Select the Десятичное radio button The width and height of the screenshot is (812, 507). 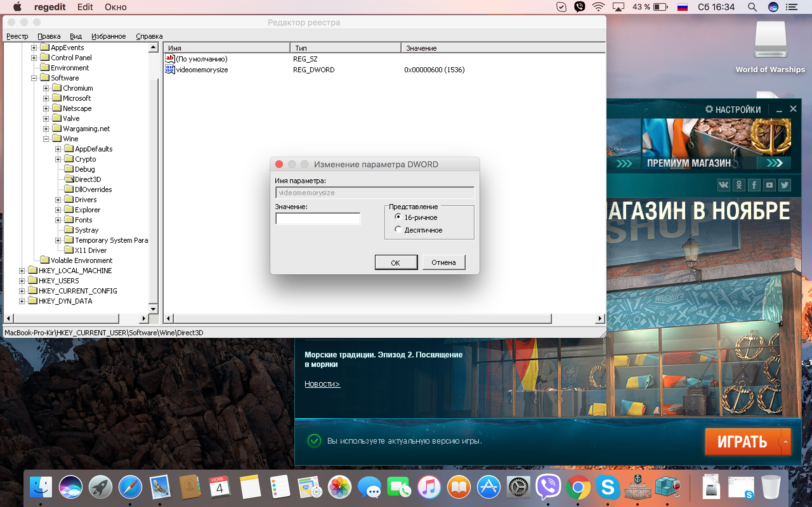point(398,229)
